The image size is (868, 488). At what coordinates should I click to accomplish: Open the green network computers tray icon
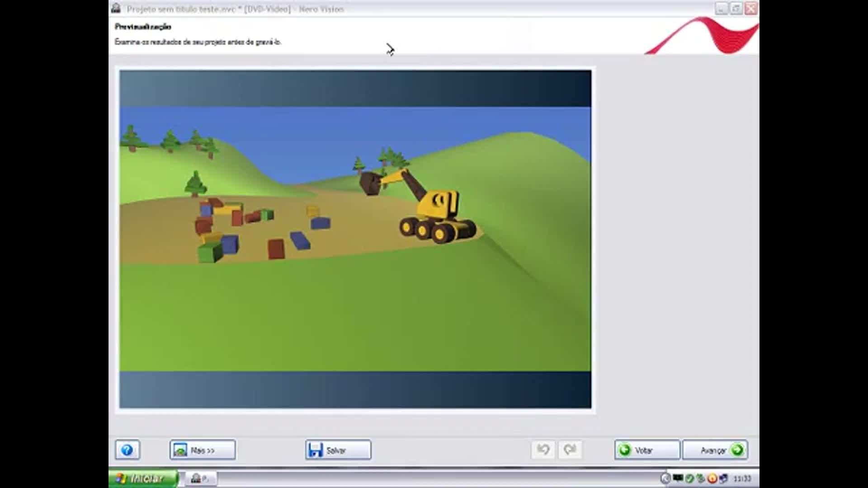click(701, 479)
